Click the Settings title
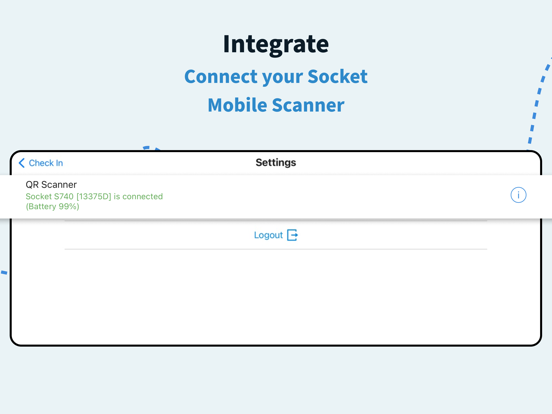552x414 pixels. (276, 163)
